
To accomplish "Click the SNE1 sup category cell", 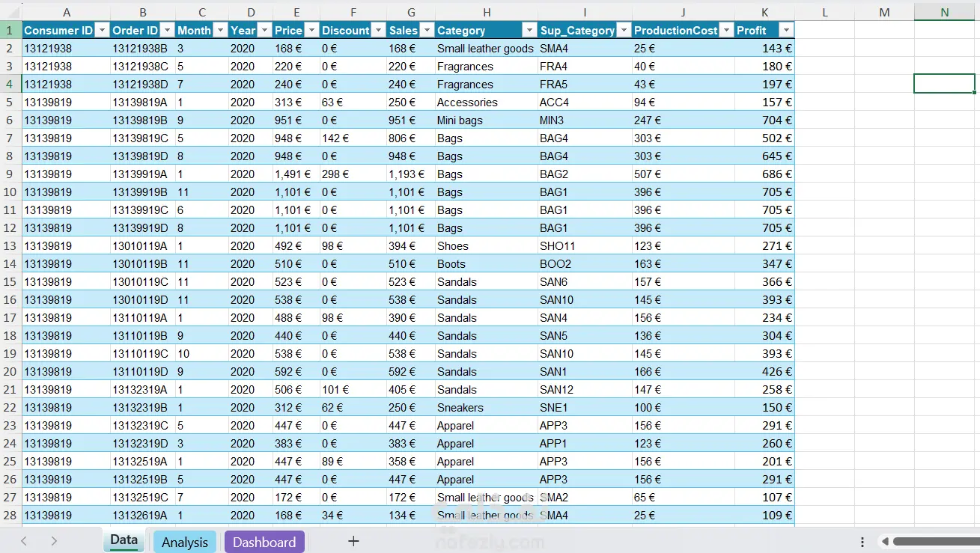I will pyautogui.click(x=585, y=408).
